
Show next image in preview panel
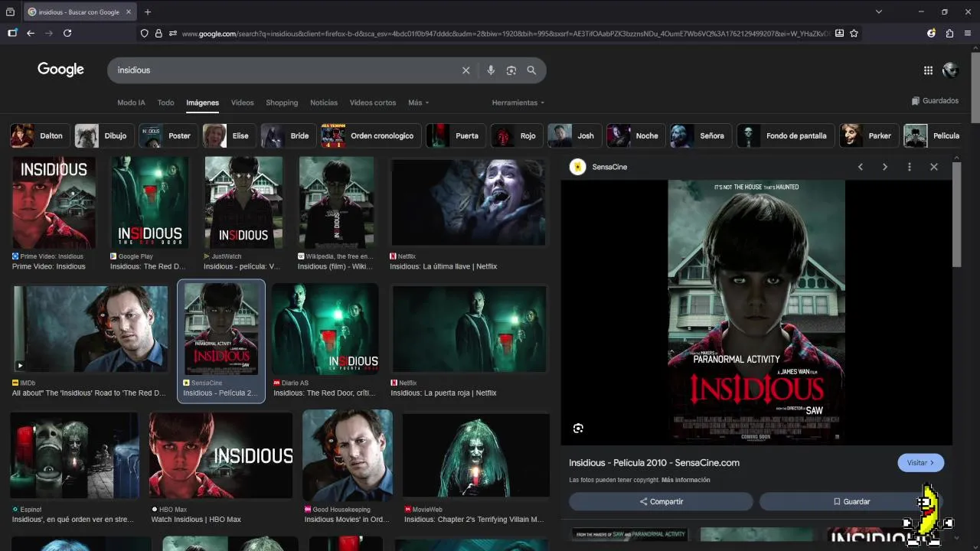(885, 167)
